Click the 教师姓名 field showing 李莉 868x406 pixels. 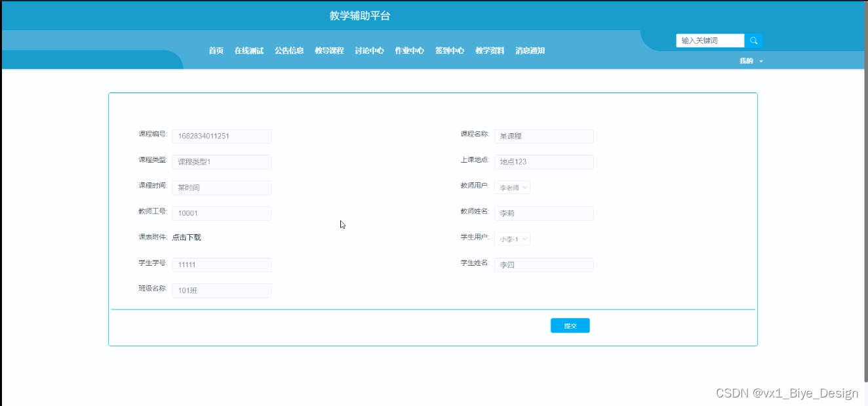click(543, 213)
